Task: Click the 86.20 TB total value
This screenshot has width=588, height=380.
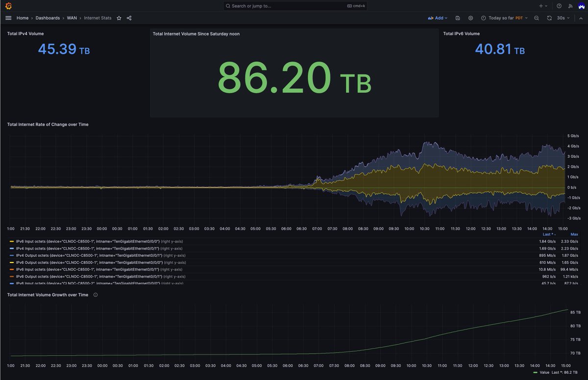Action: pos(294,78)
